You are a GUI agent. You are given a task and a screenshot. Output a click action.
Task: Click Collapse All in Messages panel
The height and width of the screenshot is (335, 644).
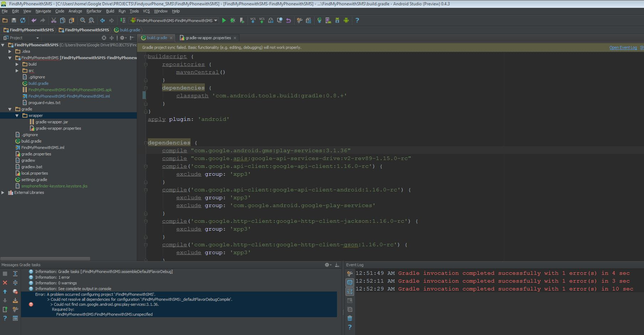(15, 283)
